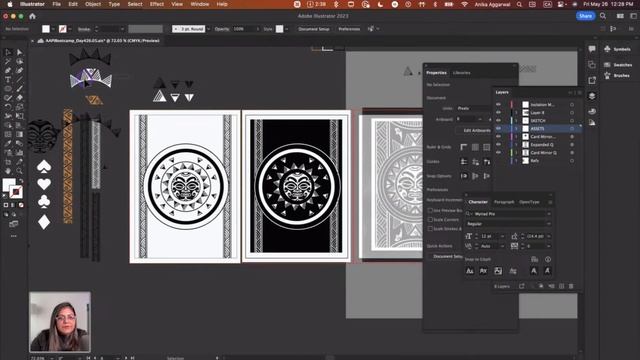The width and height of the screenshot is (640, 360).
Task: Select the Type tool
Action: coord(8,80)
